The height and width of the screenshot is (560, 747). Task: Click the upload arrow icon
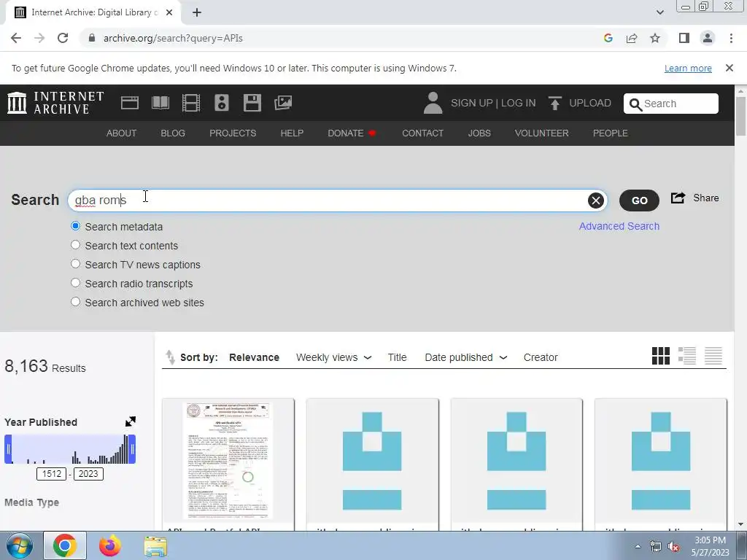554,103
